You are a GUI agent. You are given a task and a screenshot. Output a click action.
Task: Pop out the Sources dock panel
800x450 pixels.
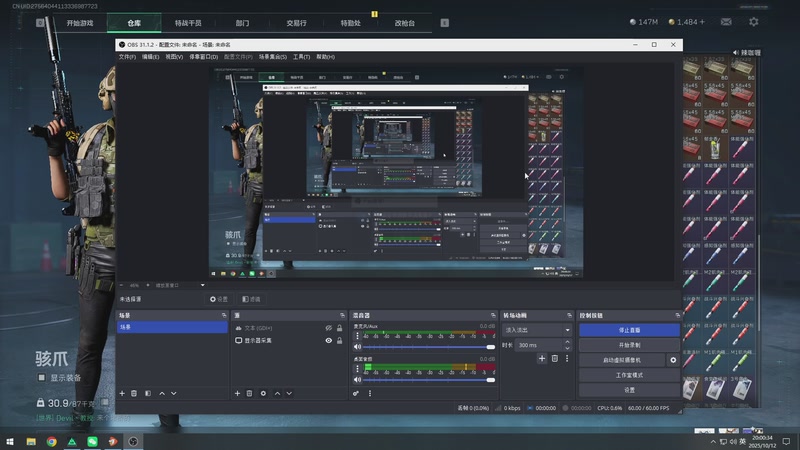click(342, 315)
